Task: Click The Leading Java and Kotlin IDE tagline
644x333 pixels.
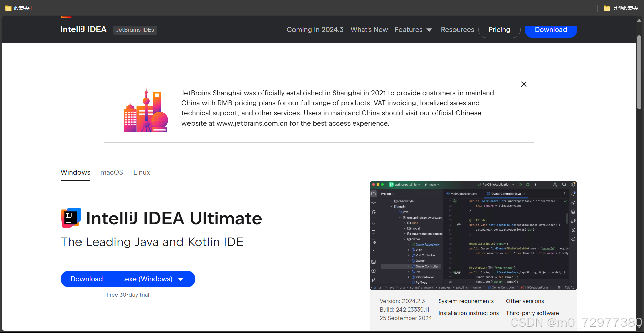Action: (x=152, y=242)
